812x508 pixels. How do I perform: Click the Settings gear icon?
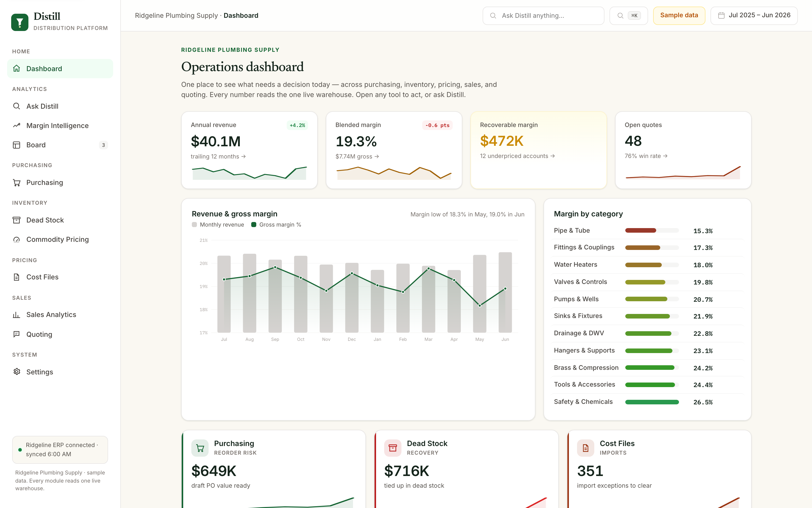click(16, 372)
